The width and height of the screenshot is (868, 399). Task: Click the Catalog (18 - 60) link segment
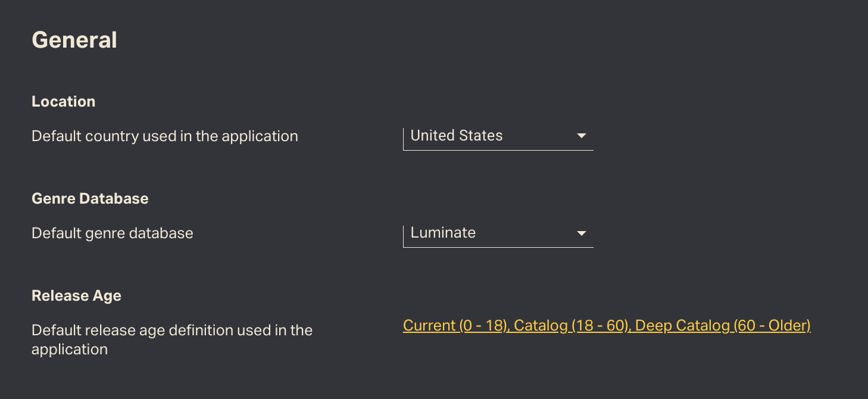tap(571, 326)
